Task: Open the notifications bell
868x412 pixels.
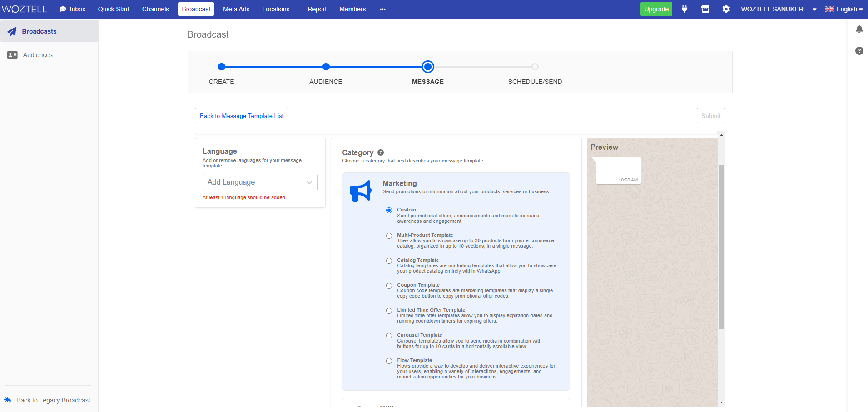Action: pos(859,29)
